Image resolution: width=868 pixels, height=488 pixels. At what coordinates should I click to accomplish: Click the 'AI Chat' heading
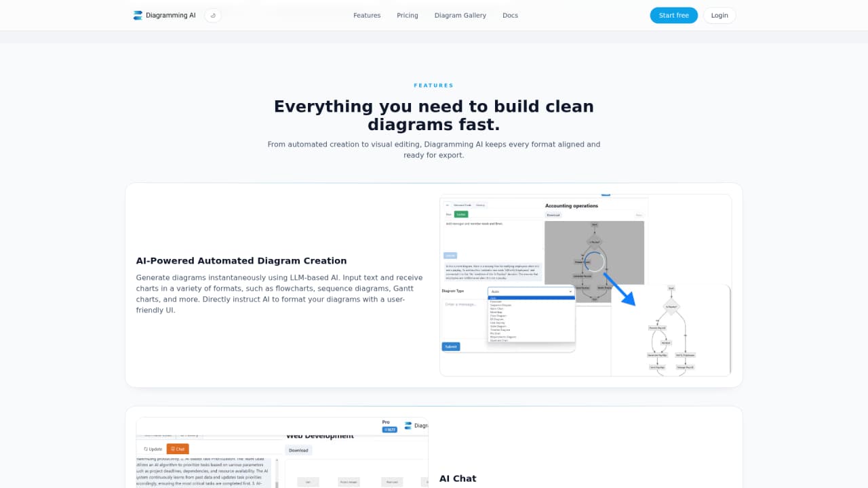tap(458, 479)
